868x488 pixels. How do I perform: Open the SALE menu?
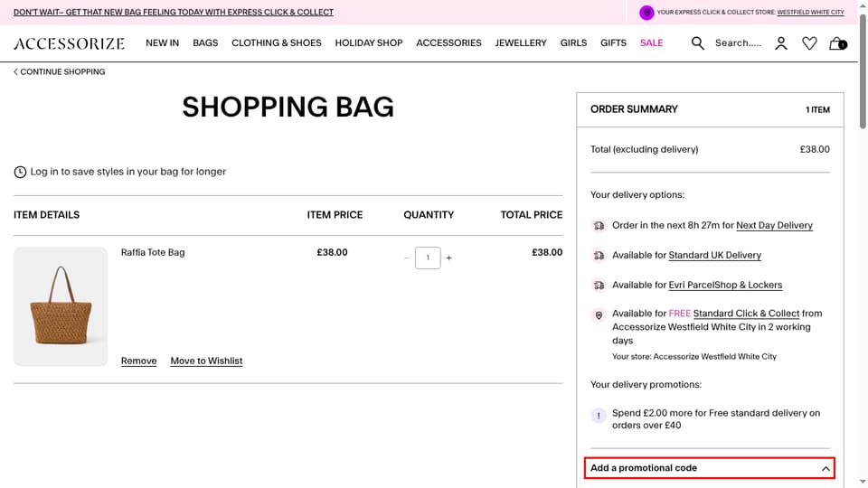652,43
